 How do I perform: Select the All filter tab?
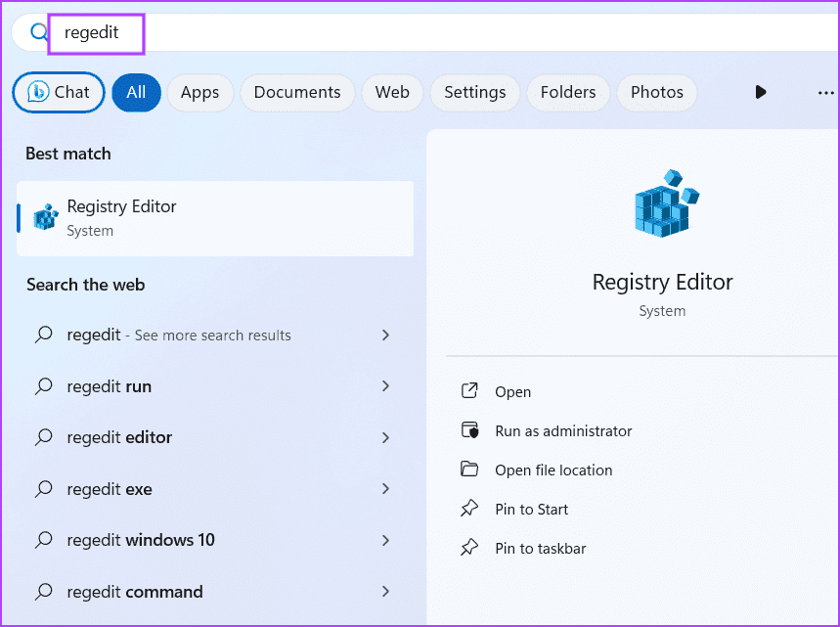(x=136, y=92)
